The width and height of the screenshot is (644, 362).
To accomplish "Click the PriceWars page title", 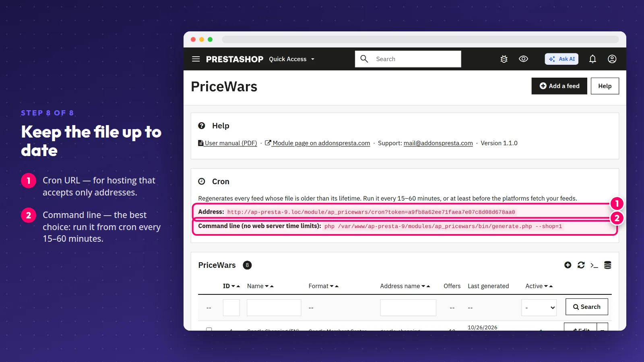I will pyautogui.click(x=224, y=86).
